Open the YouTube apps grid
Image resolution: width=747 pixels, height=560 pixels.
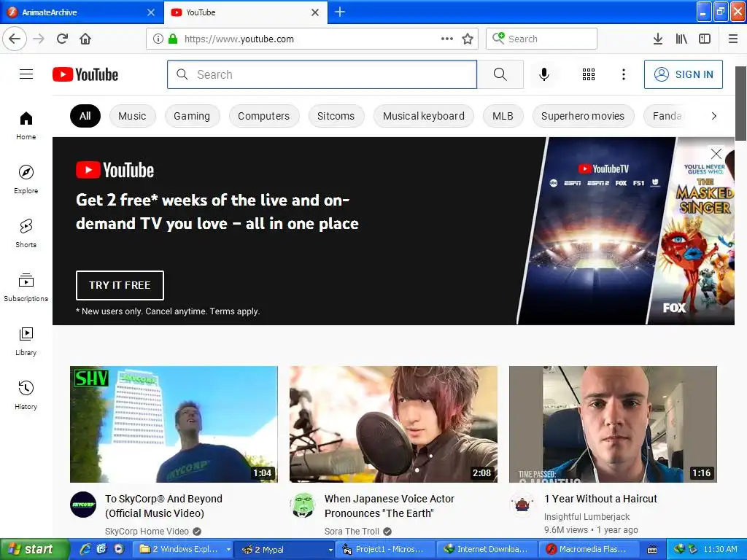(x=589, y=74)
